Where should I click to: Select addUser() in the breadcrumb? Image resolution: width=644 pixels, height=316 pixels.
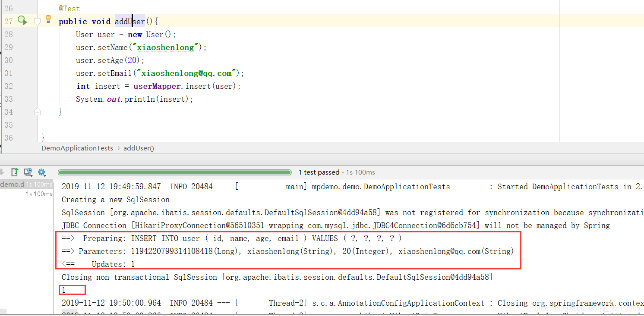[x=139, y=148]
